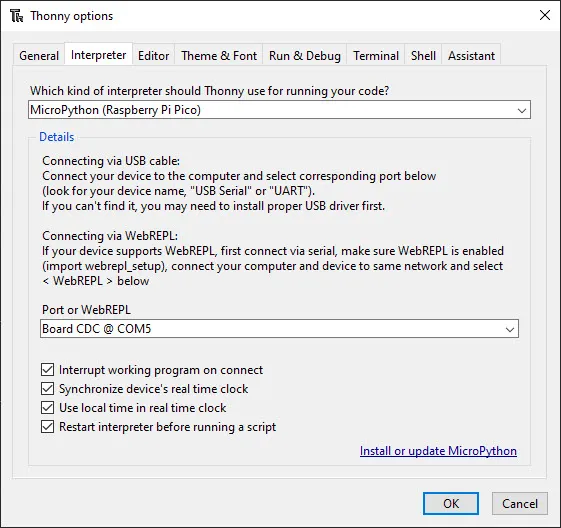Expand the interpreter type dropdown arrow
Screen dimensions: 561x528
click(x=522, y=110)
